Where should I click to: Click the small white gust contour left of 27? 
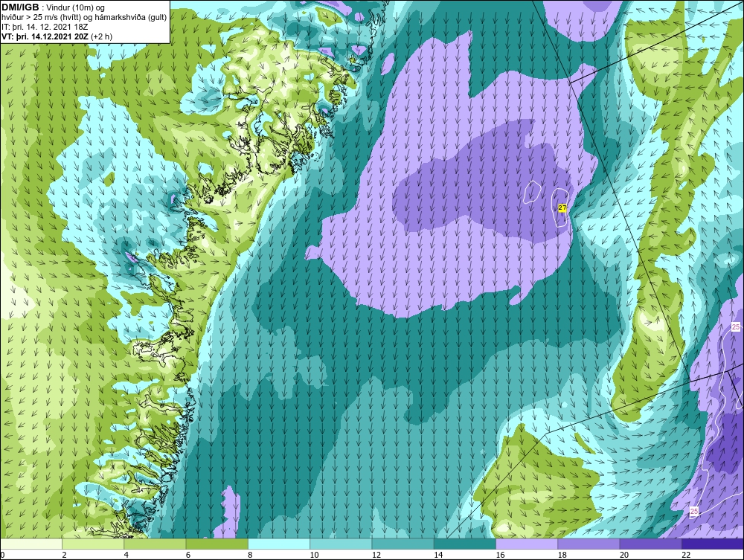pyautogui.click(x=533, y=192)
